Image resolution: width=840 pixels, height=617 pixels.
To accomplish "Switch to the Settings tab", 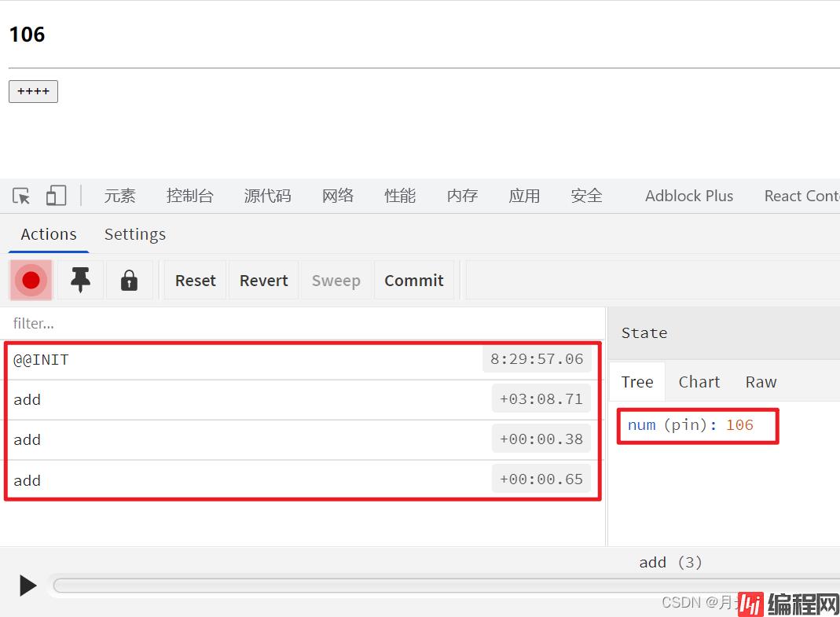I will (x=134, y=234).
